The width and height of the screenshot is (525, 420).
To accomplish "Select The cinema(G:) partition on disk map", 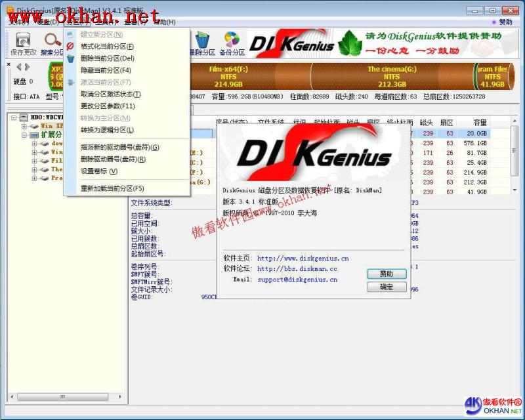I will tap(392, 77).
